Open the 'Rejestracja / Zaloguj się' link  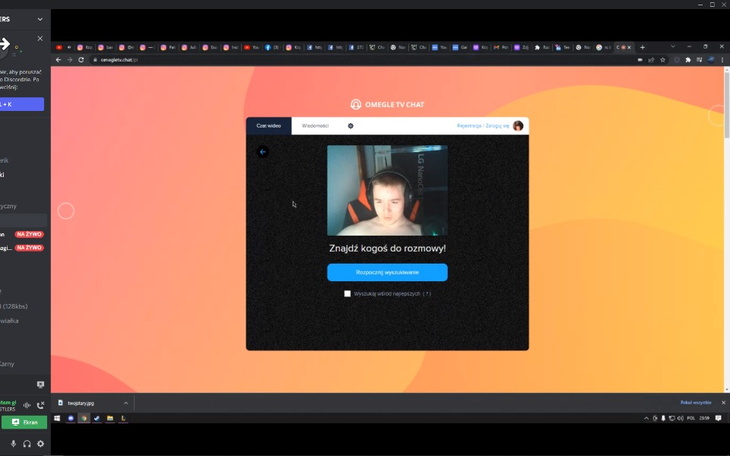click(483, 126)
